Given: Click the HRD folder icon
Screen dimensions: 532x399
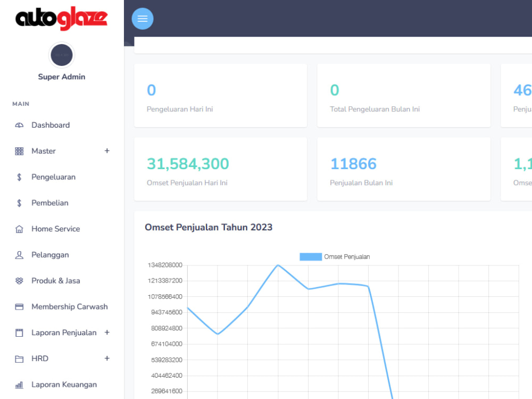Looking at the screenshot, I should [19, 359].
